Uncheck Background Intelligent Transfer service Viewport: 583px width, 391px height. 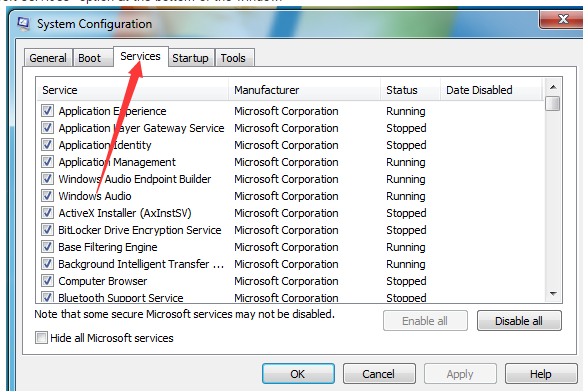(x=47, y=264)
